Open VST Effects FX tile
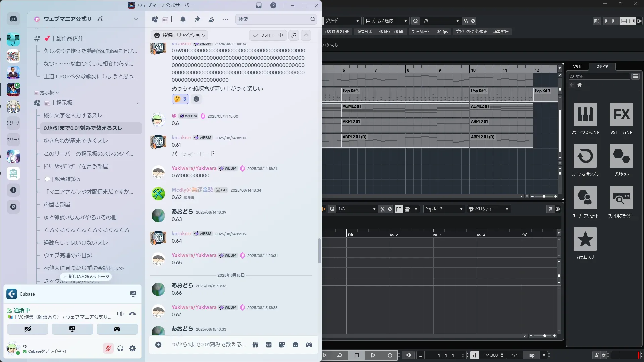This screenshot has width=644, height=362. coord(621,114)
